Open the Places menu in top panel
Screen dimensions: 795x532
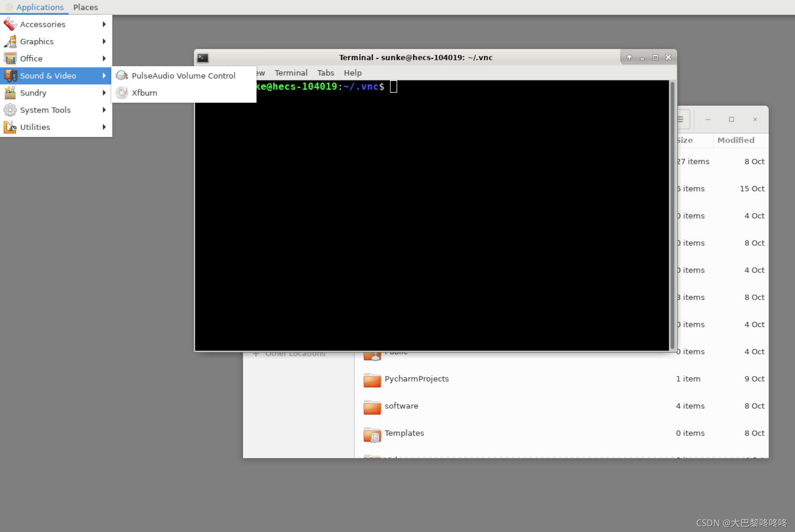(x=86, y=7)
